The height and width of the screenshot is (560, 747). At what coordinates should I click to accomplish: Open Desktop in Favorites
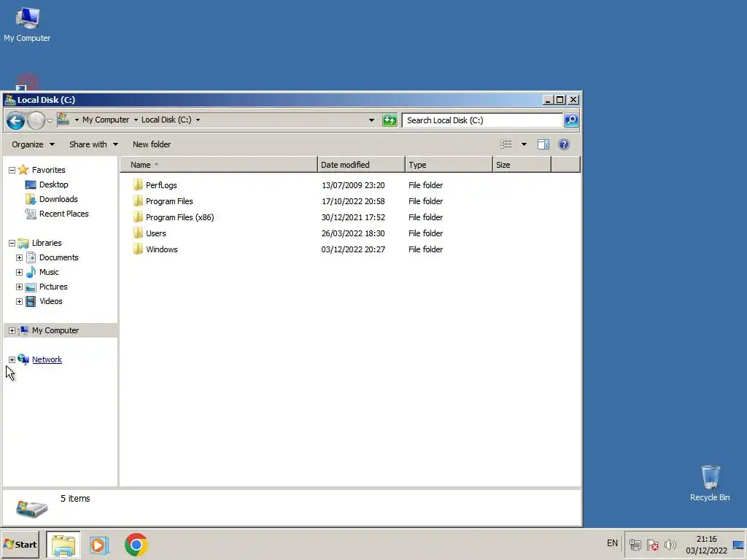pos(53,184)
